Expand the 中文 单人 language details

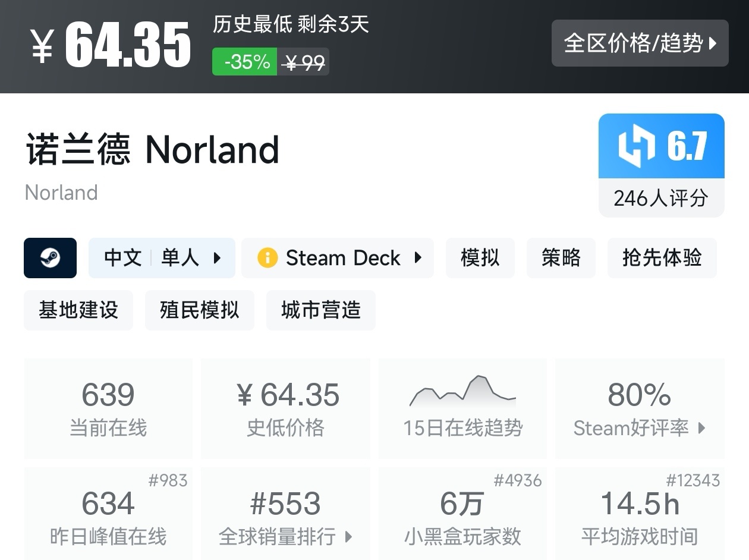162,257
